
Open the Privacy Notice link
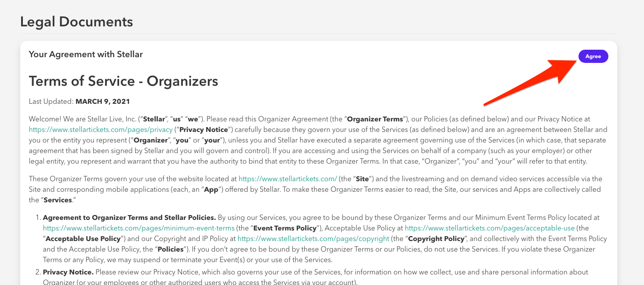(x=100, y=129)
